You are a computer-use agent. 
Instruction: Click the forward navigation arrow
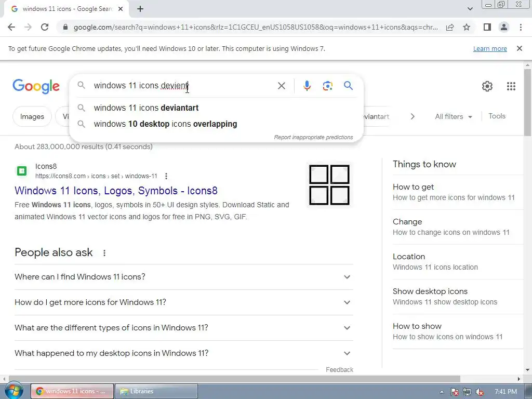point(28,27)
